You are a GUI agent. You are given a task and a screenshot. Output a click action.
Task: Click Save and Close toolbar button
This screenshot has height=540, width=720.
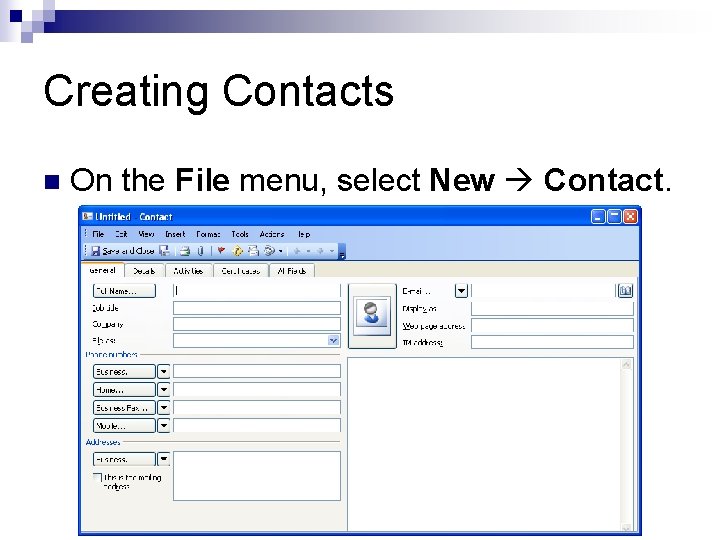coord(123,251)
